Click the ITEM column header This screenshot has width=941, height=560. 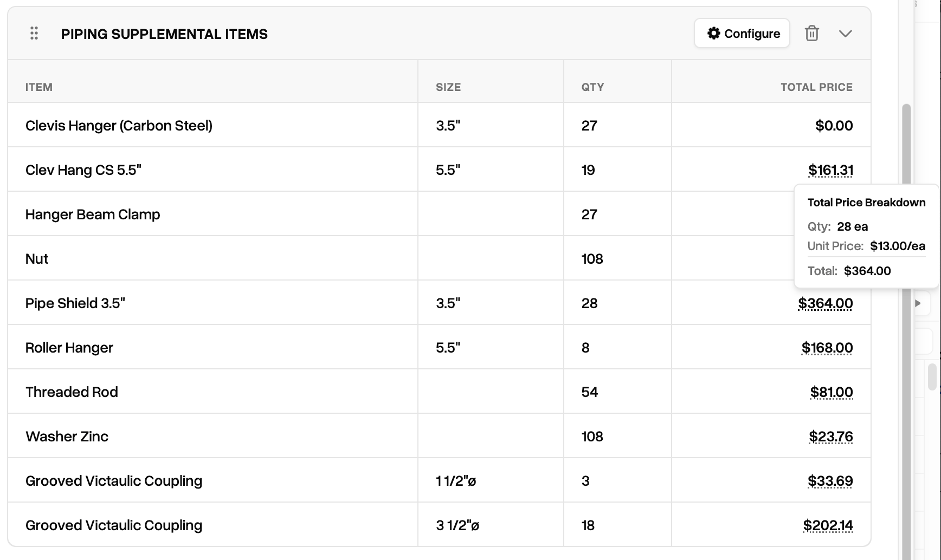coord(39,87)
